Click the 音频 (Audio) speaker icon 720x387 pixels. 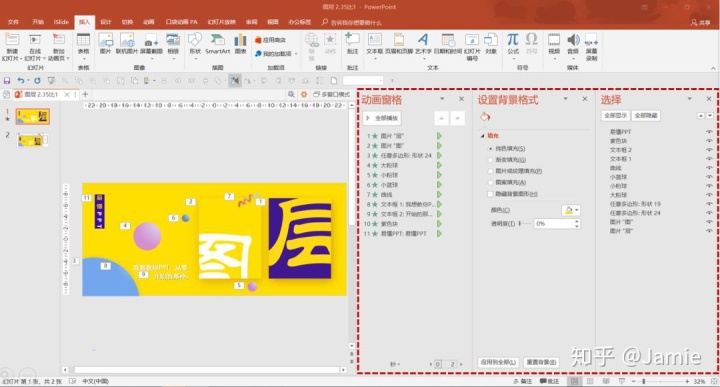coord(573,40)
